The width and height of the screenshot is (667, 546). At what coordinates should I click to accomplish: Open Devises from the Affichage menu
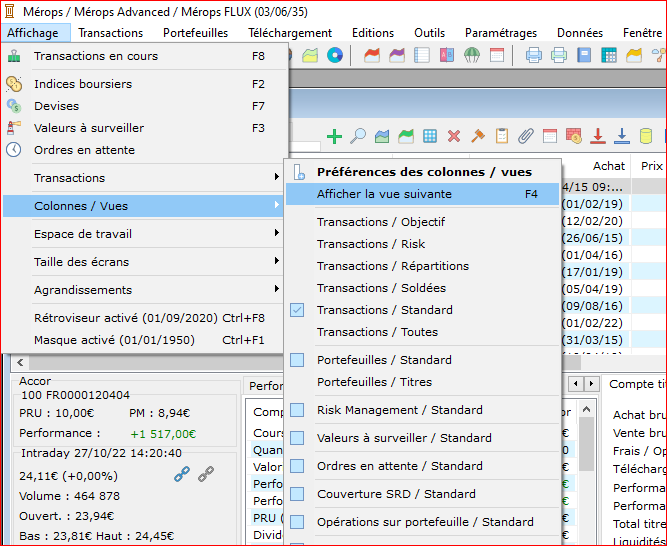[x=143, y=106]
